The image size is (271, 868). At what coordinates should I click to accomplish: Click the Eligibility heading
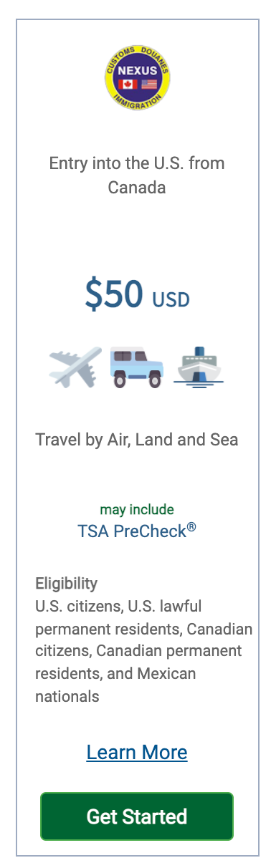click(67, 583)
